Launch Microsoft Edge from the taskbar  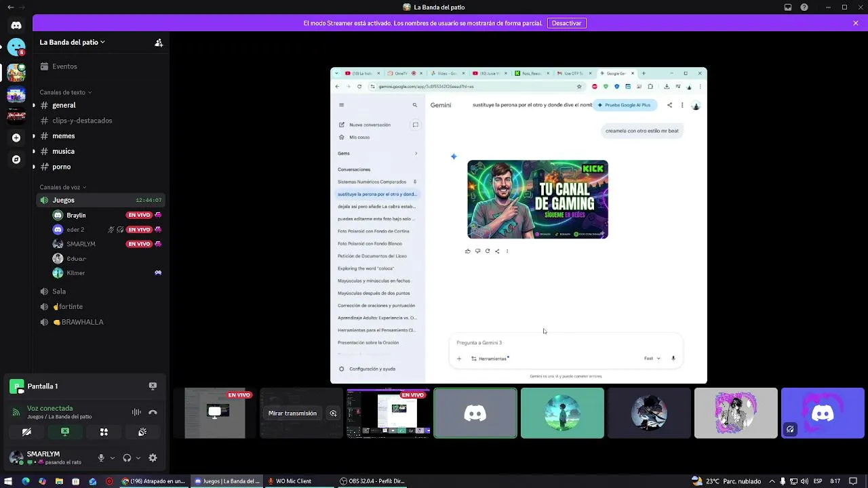tap(25, 481)
